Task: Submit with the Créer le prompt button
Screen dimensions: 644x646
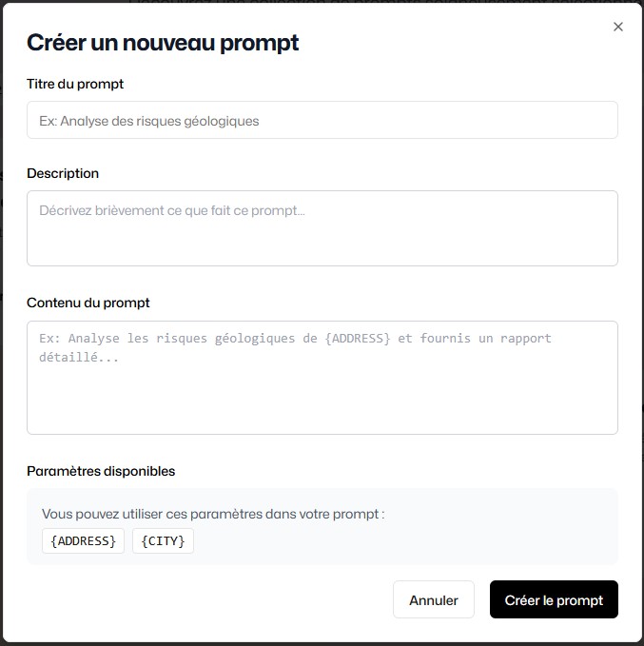Action: [x=554, y=600]
